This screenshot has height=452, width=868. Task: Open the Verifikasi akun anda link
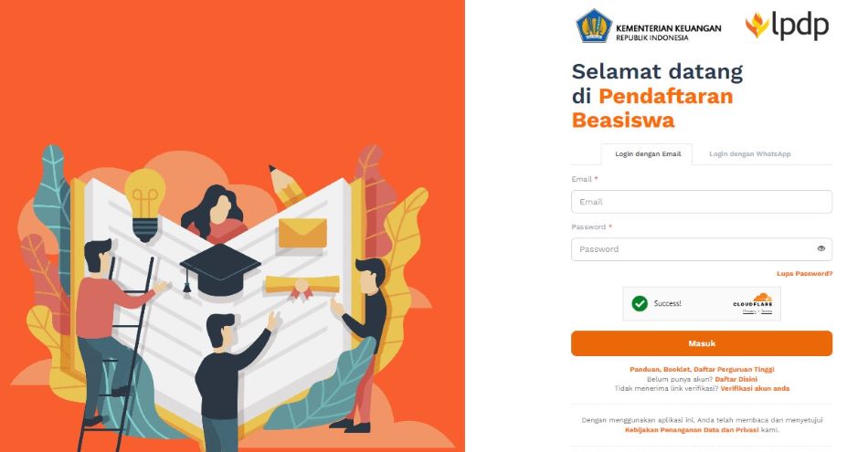[755, 388]
